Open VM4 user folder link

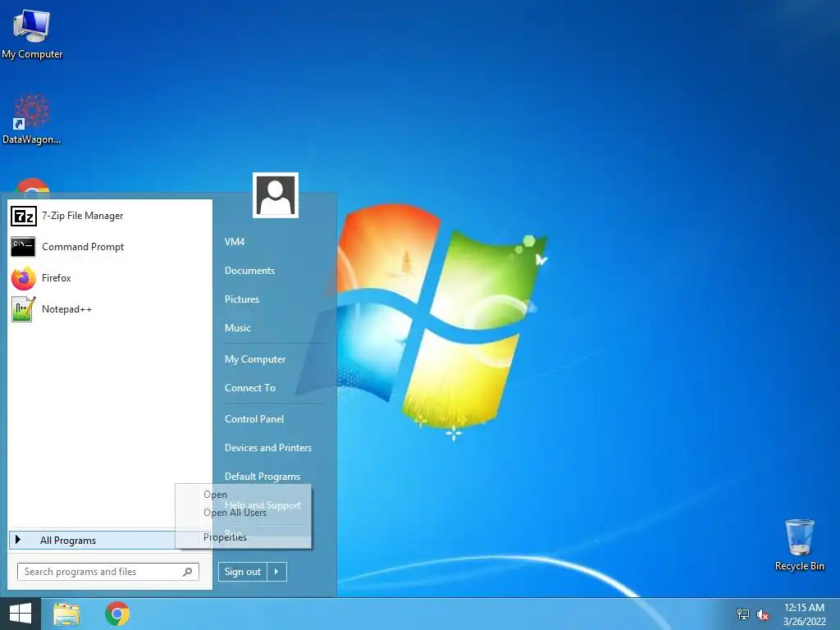coord(235,242)
